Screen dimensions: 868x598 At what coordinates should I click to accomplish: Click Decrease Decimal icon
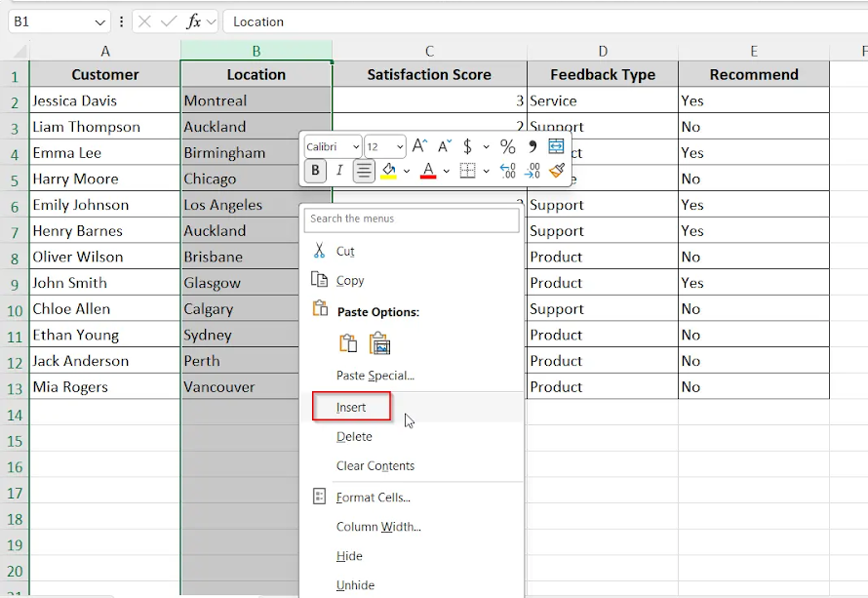[532, 171]
